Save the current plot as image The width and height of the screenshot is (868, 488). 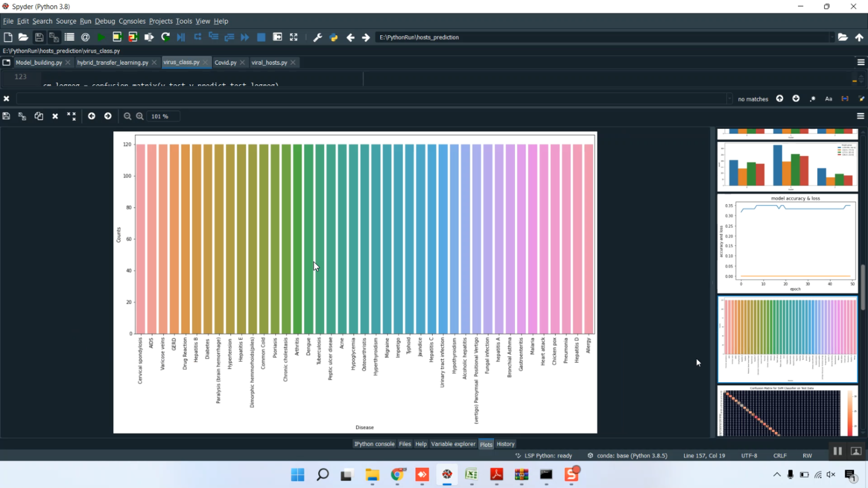tap(6, 116)
